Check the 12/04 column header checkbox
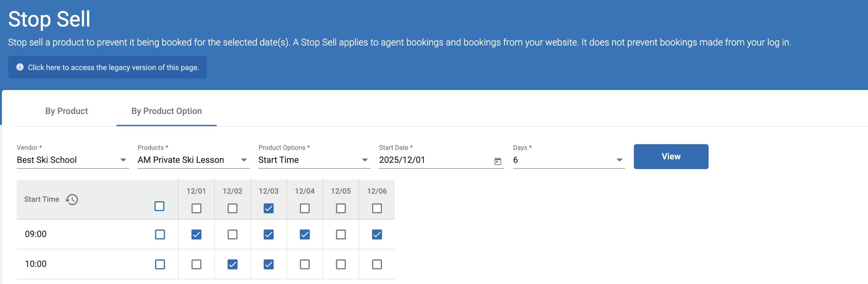868x284 pixels. pos(304,208)
